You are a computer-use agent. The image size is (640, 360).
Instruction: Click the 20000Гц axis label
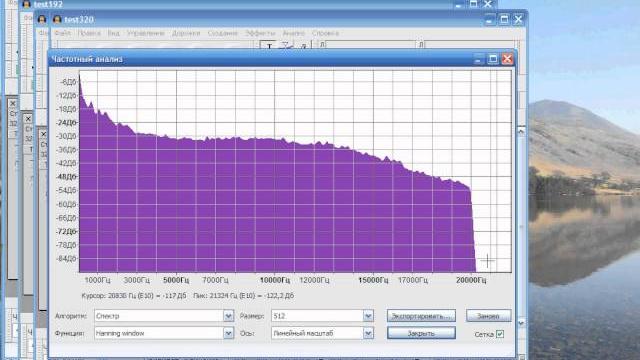(x=471, y=280)
